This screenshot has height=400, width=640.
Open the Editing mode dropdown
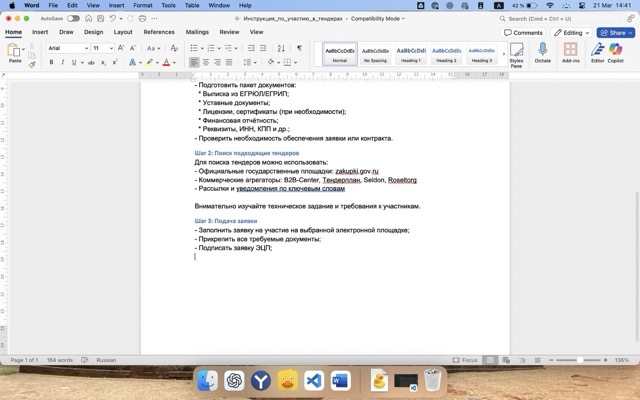(x=572, y=32)
